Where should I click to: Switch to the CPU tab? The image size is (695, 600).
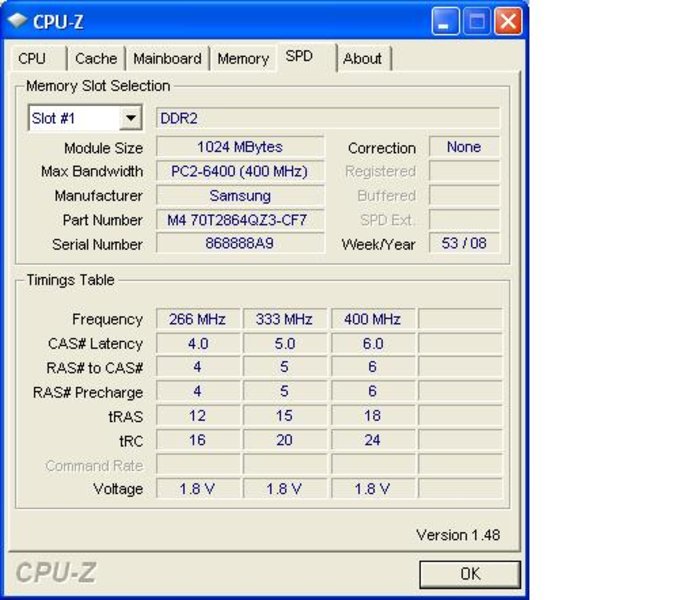coord(32,59)
